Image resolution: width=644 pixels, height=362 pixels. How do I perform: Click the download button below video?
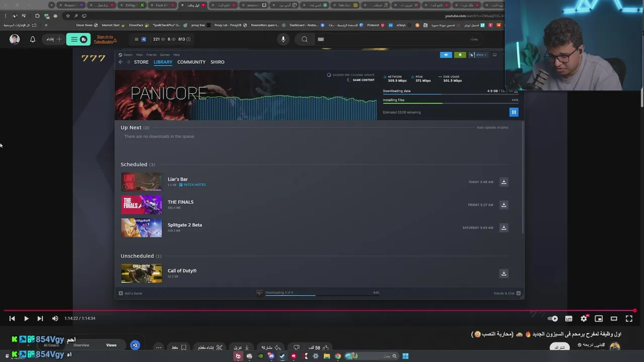point(241,347)
